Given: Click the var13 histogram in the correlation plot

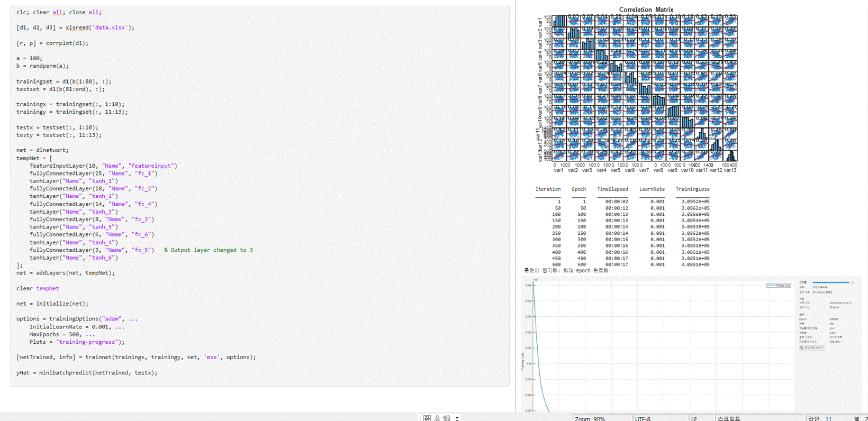Looking at the screenshot, I should point(730,155).
